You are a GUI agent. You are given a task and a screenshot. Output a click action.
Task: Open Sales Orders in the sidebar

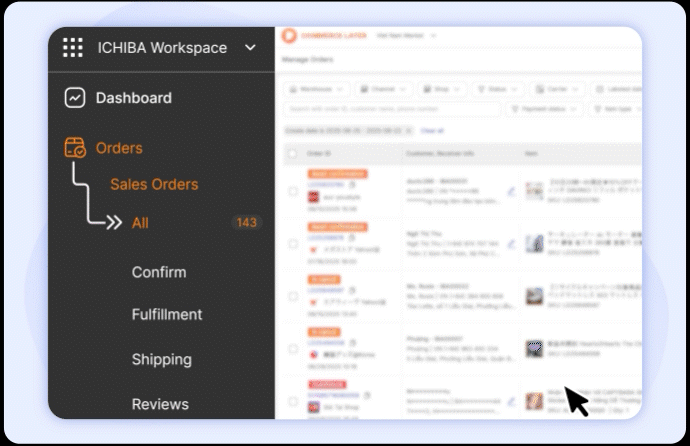pos(154,184)
